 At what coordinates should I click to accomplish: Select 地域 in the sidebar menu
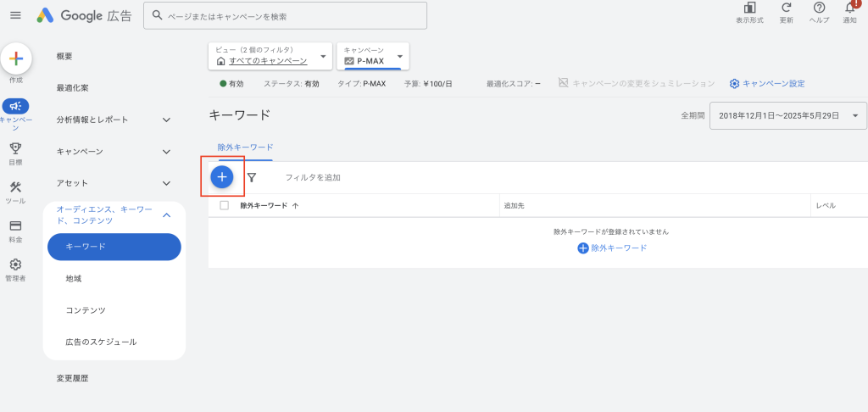pos(74,278)
